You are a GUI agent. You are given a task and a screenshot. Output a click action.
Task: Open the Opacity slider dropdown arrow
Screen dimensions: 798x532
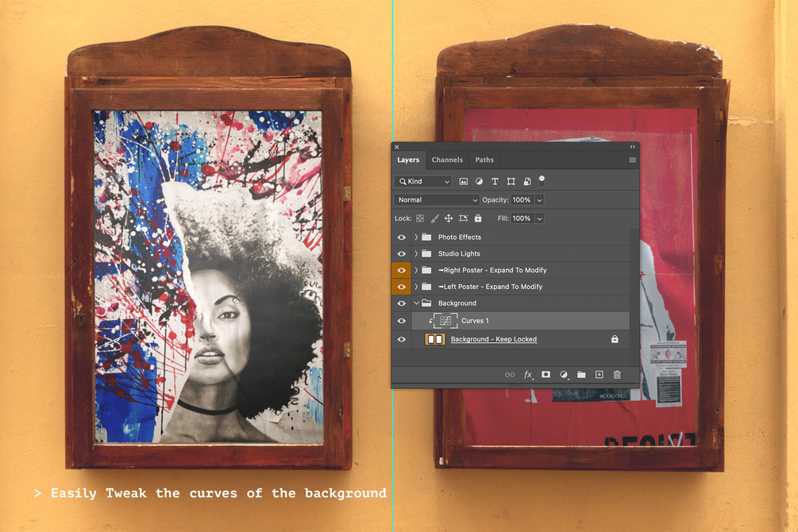coord(539,200)
